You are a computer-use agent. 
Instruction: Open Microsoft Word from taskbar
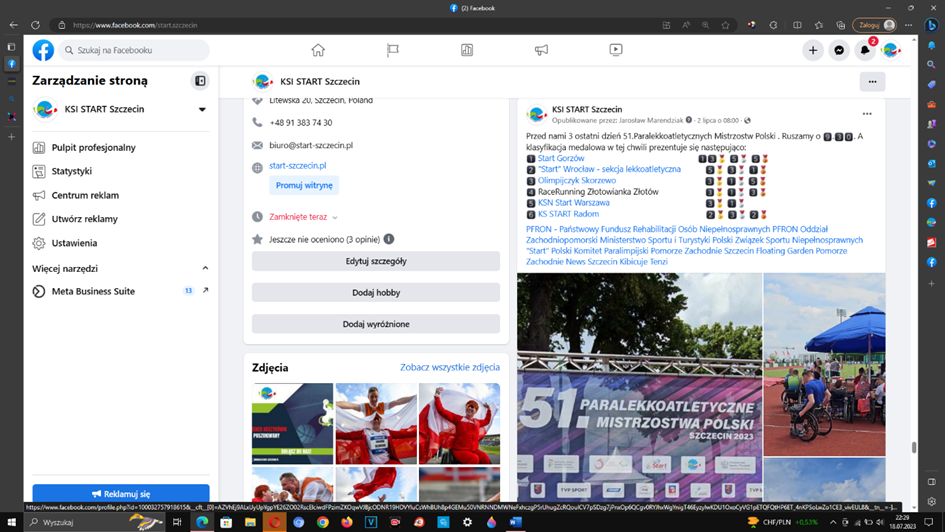516,522
